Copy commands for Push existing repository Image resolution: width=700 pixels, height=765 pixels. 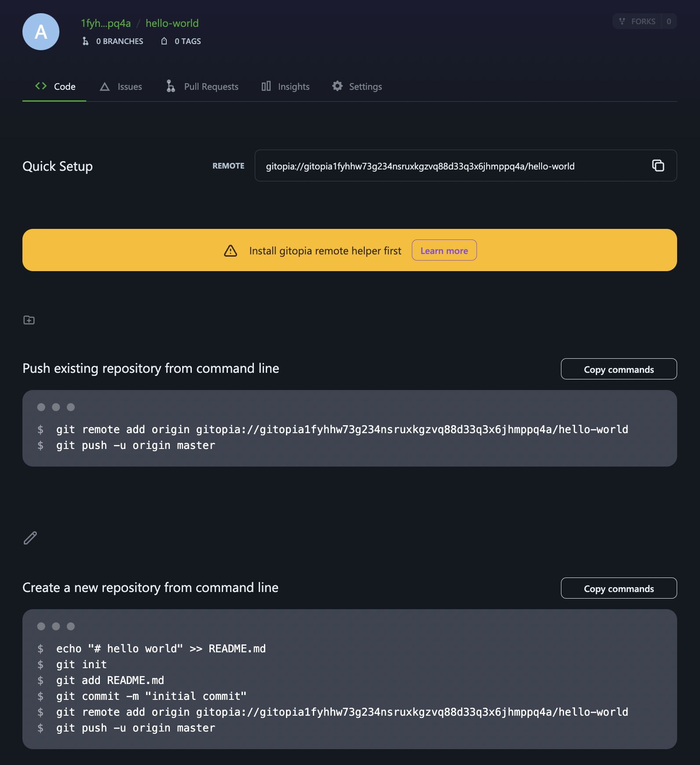click(619, 369)
